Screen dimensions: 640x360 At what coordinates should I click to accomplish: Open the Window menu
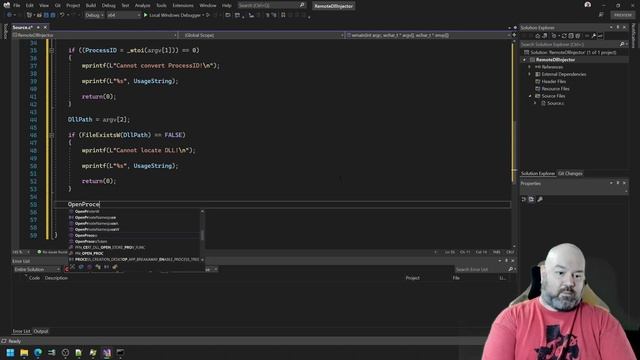[208, 6]
